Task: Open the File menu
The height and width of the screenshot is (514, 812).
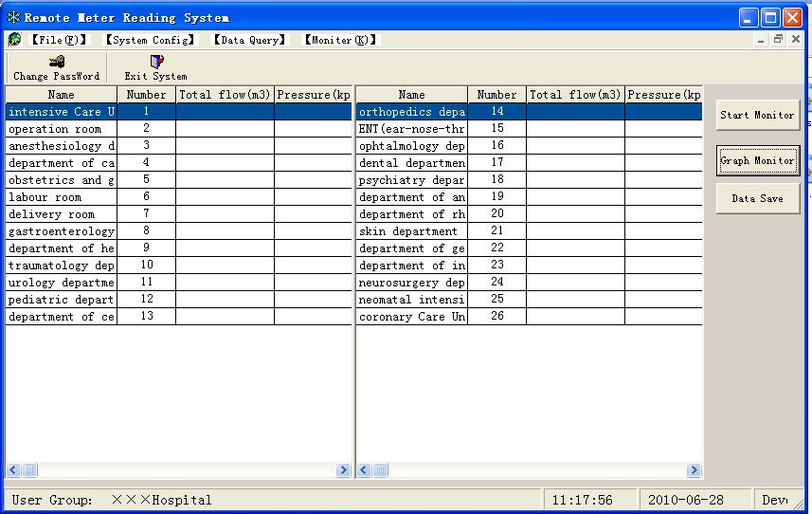Action: tap(58, 40)
